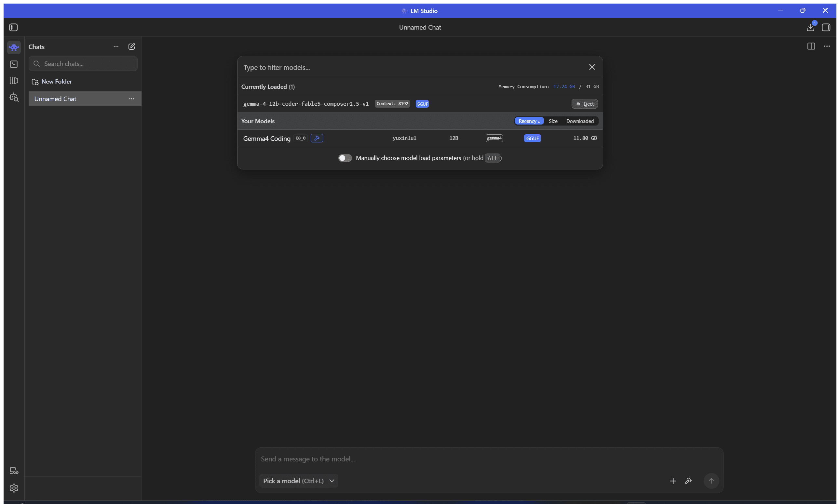Sort models by Size
Viewport: 840px width, 504px height.
[x=553, y=121]
